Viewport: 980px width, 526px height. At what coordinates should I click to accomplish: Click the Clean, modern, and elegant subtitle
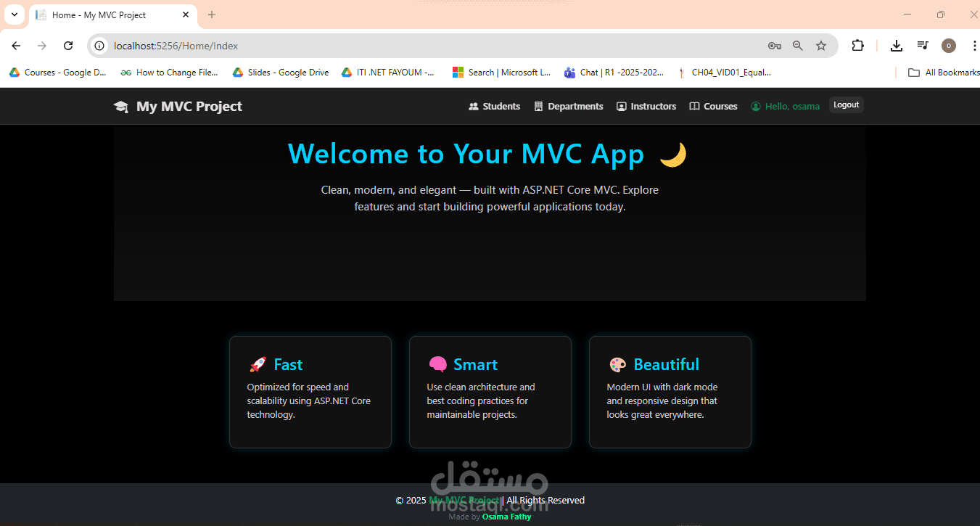pyautogui.click(x=490, y=198)
